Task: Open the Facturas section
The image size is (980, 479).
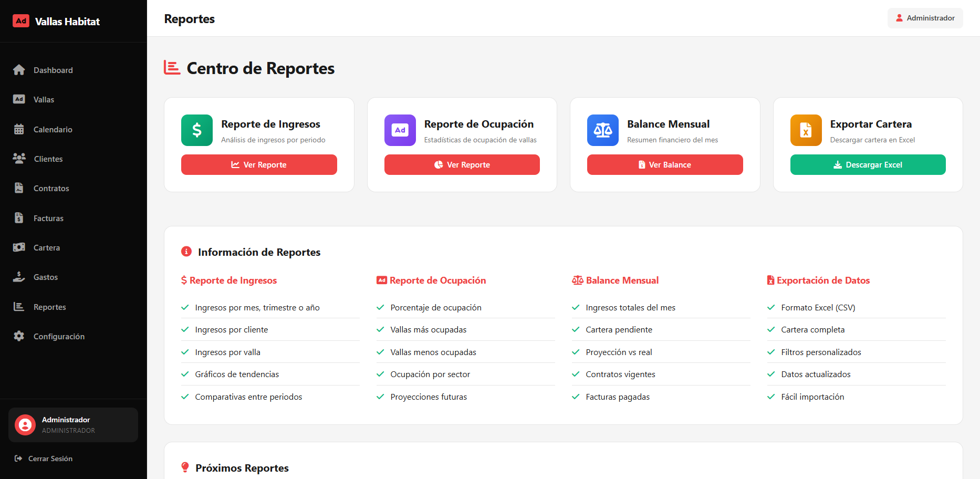Action: (x=48, y=218)
